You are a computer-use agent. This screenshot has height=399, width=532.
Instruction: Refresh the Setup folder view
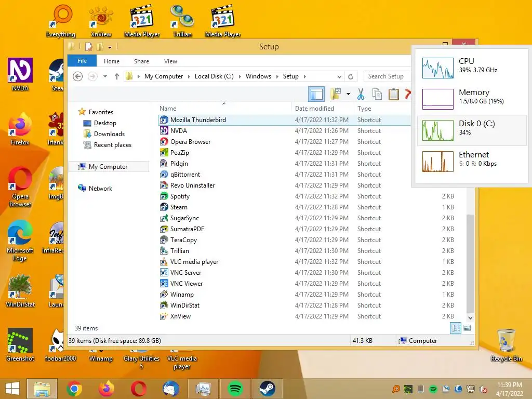point(351,76)
